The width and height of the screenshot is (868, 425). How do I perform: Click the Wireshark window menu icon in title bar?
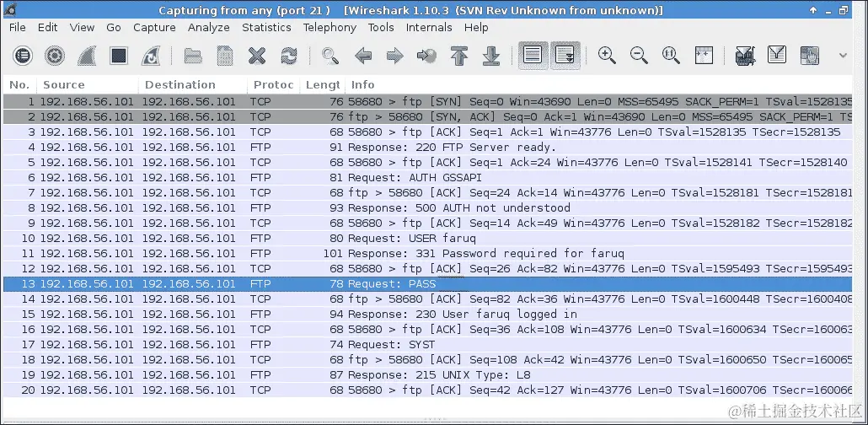(x=11, y=10)
